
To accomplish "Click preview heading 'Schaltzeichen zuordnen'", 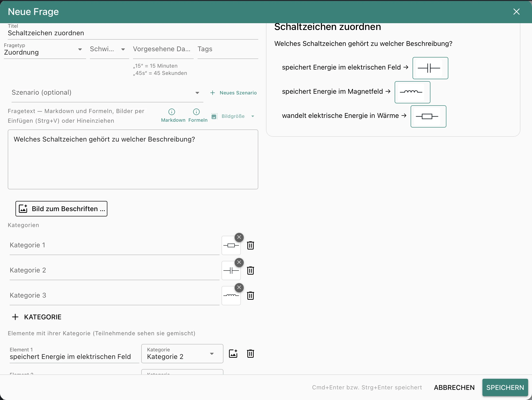I will coord(328,27).
